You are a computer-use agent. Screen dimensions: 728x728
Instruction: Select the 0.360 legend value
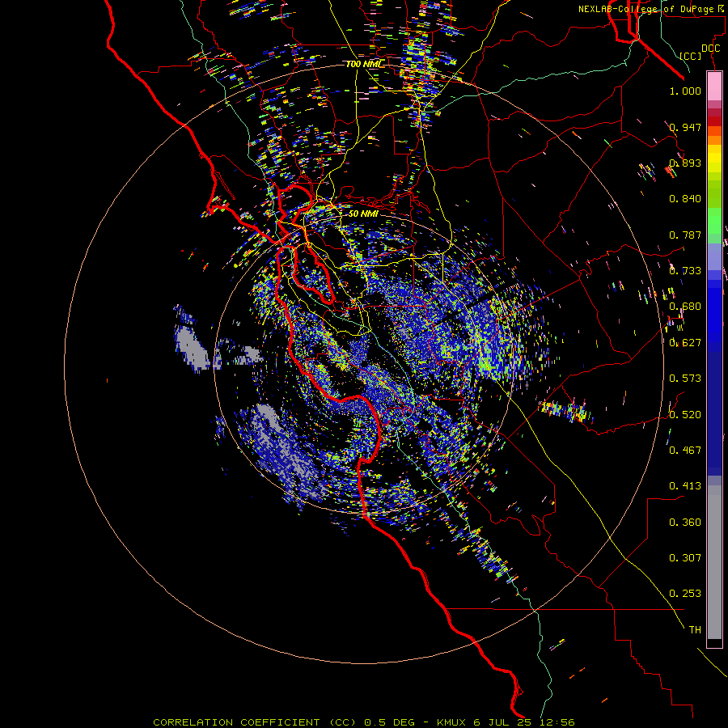[685, 523]
